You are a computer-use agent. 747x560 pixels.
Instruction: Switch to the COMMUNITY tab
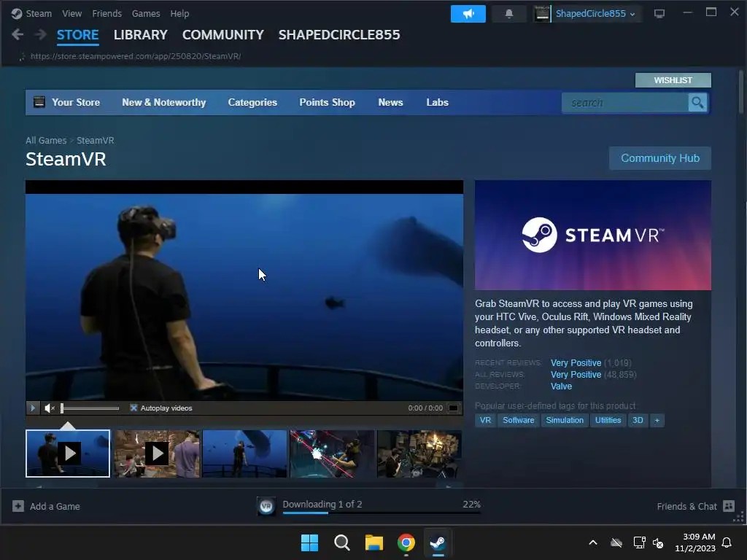(x=223, y=35)
